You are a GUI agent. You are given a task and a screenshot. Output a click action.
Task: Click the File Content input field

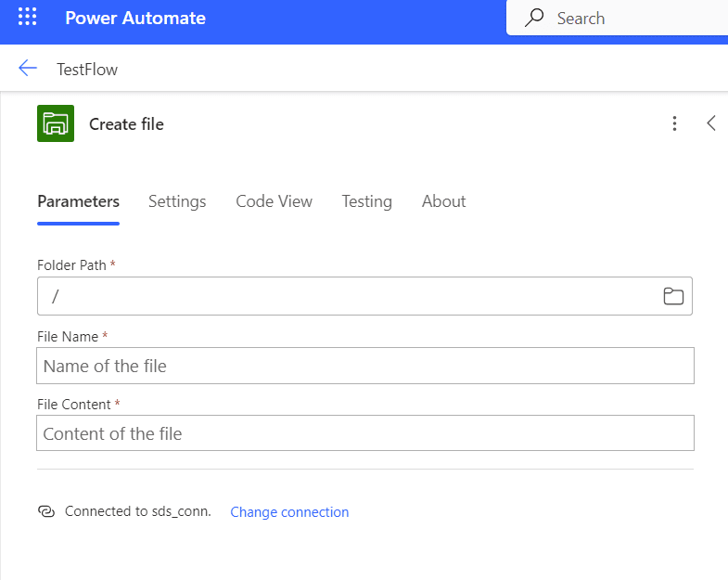click(365, 433)
